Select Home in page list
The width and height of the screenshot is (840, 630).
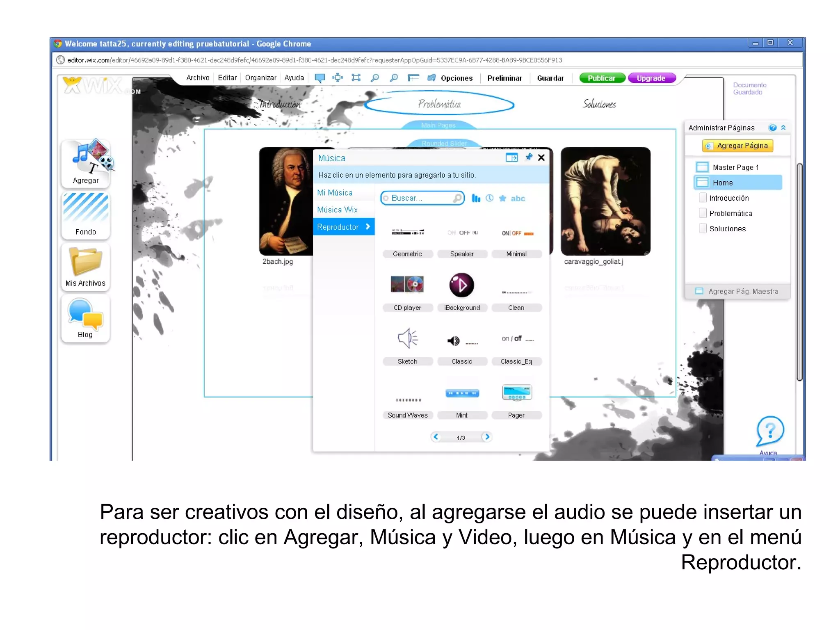737,183
